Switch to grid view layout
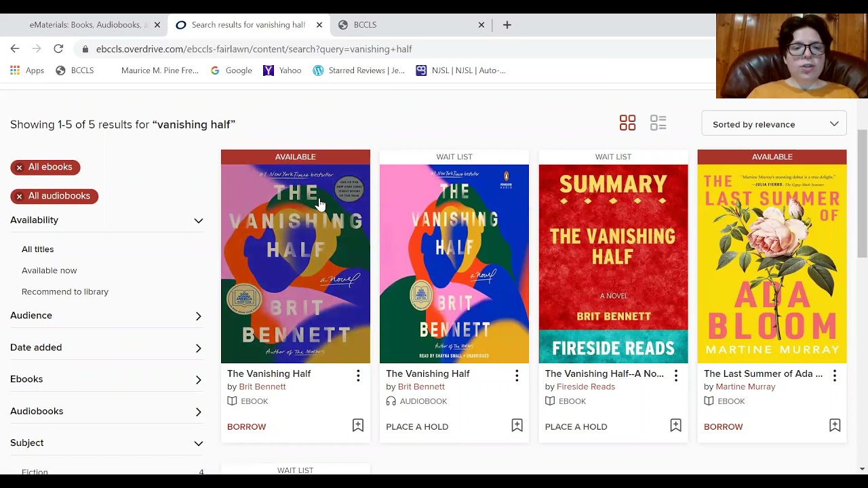Screen dimensions: 868x488 point(627,123)
